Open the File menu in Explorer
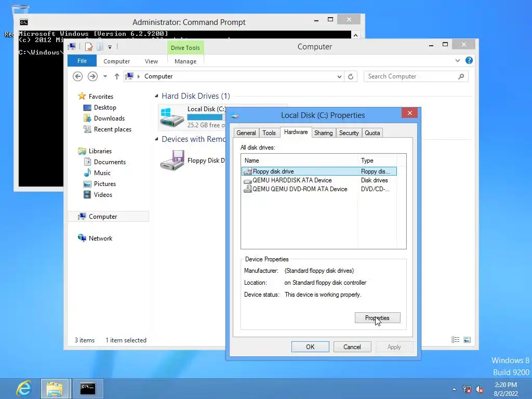This screenshot has height=399, width=532. [82, 61]
